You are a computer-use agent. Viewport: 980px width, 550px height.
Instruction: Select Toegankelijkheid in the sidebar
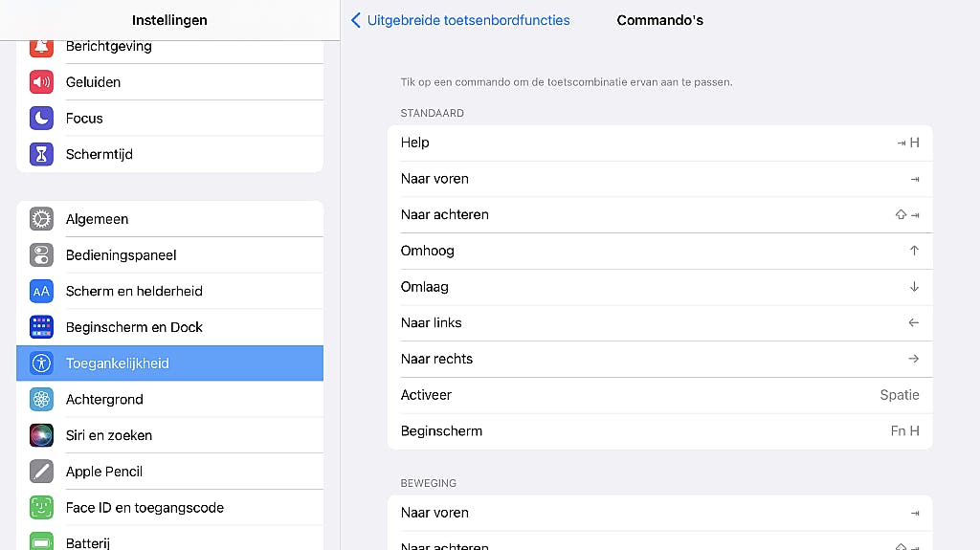[x=169, y=363]
